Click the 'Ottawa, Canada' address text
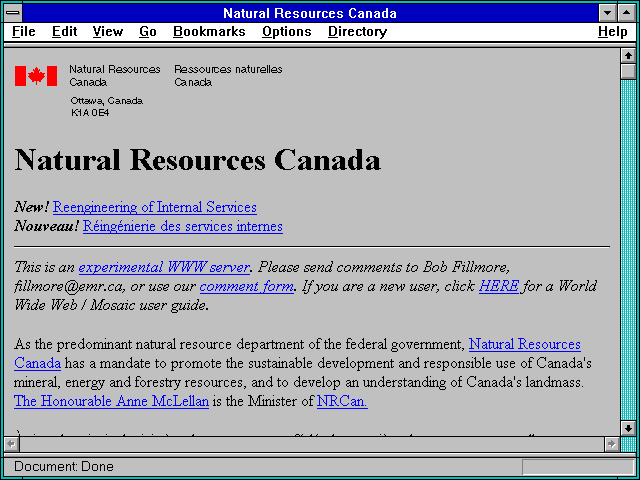This screenshot has height=480, width=640. [107, 101]
